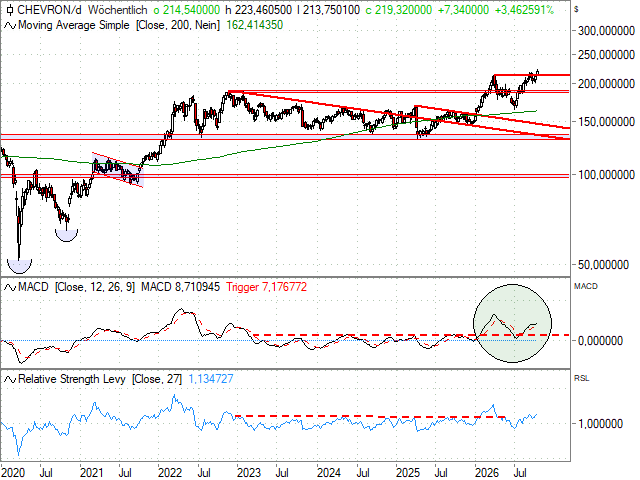Click the 2021 label on time axis

[91, 473]
